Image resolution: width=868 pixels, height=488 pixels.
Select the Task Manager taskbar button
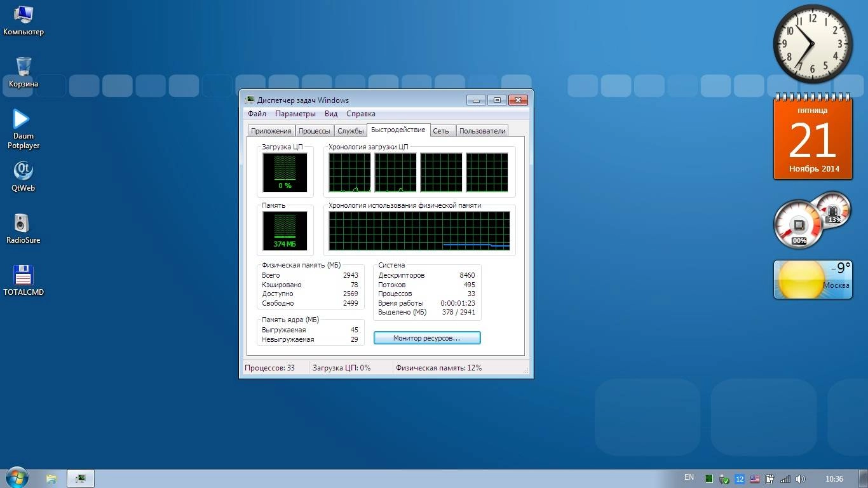(x=81, y=478)
